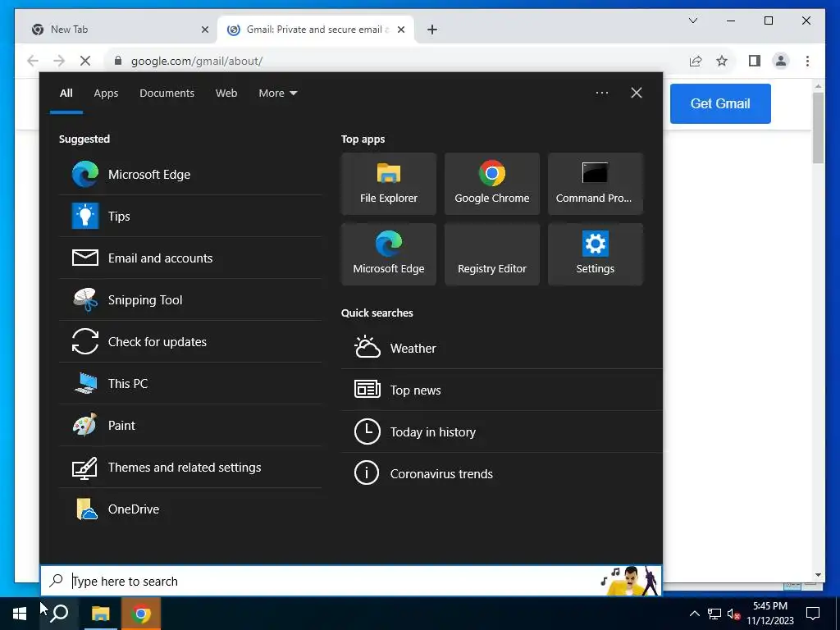
Task: Open File Explorer from the taskbar
Action: click(x=100, y=614)
